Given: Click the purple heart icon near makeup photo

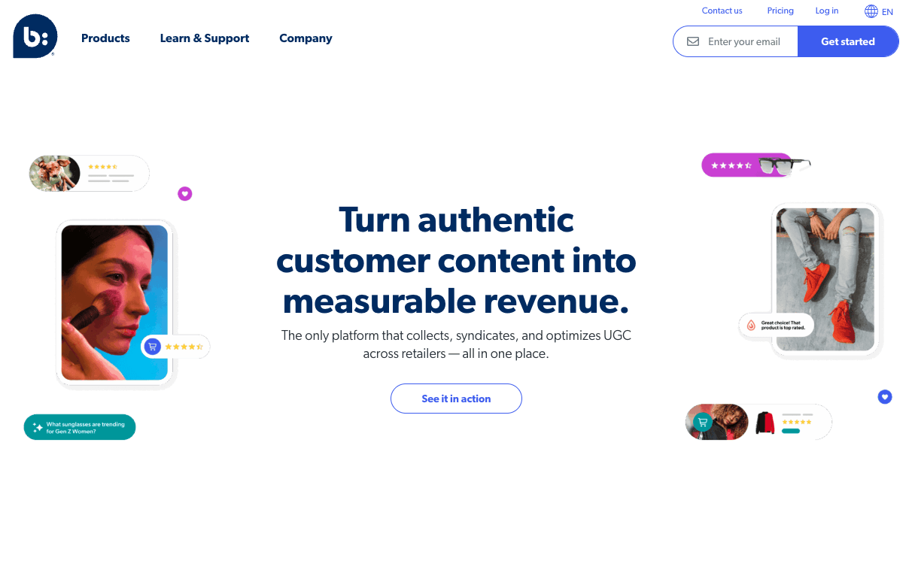Looking at the screenshot, I should pyautogui.click(x=185, y=194).
